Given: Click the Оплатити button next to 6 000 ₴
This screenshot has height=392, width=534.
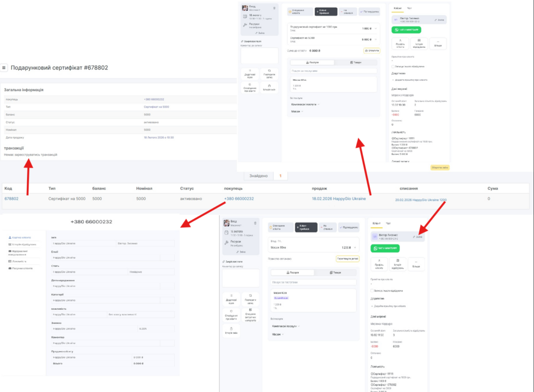Looking at the screenshot, I should (372, 51).
